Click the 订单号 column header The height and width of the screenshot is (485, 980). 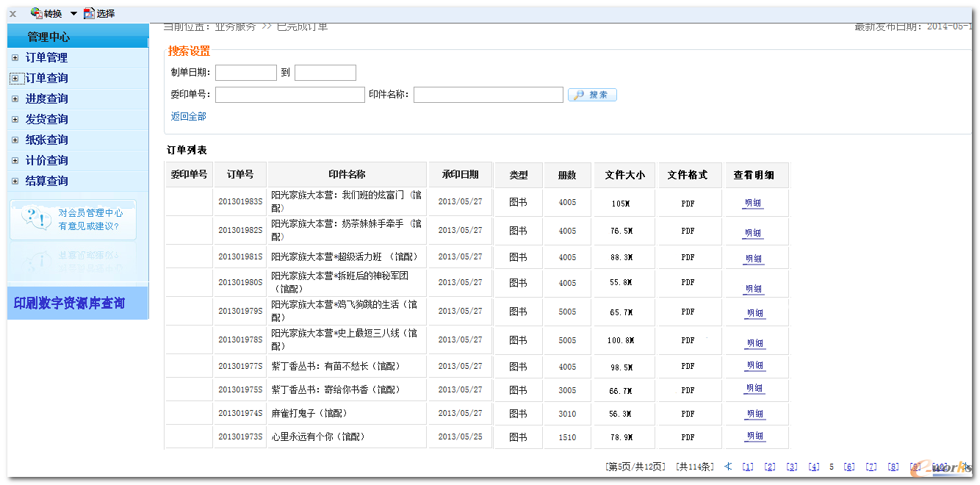240,175
